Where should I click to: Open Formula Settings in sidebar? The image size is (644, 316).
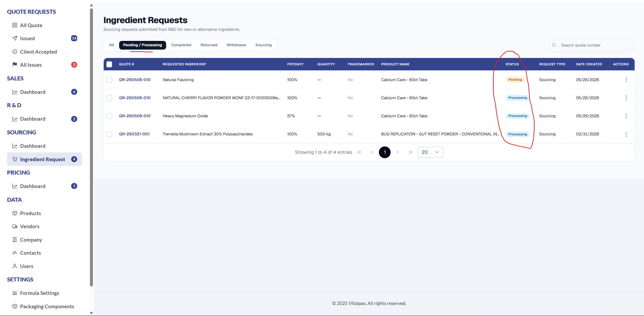coord(39,293)
